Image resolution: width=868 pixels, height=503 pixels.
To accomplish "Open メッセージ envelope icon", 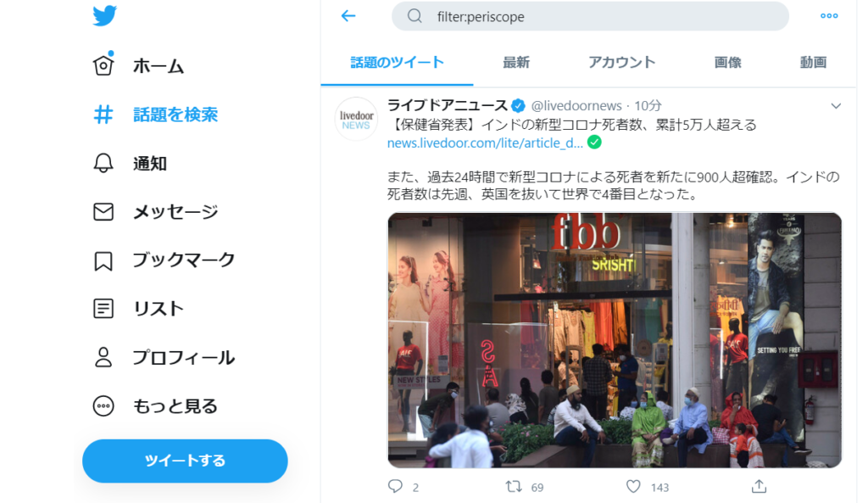I will tap(103, 211).
